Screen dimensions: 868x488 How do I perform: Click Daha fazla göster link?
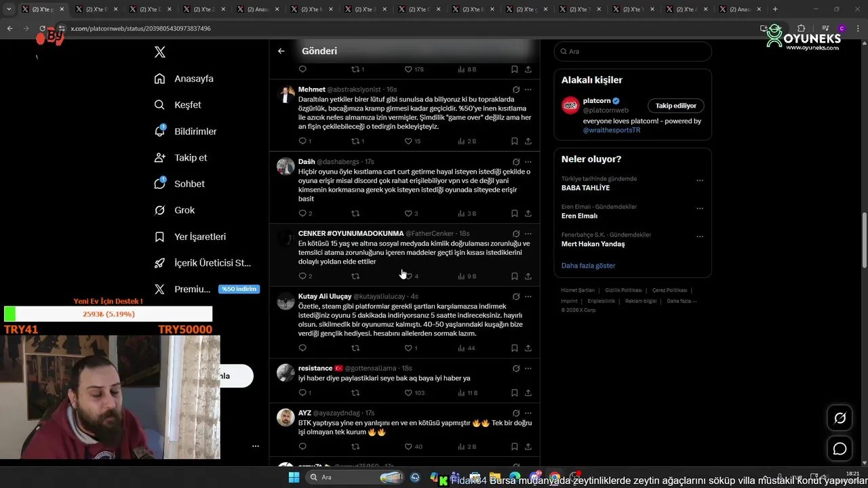tap(588, 266)
